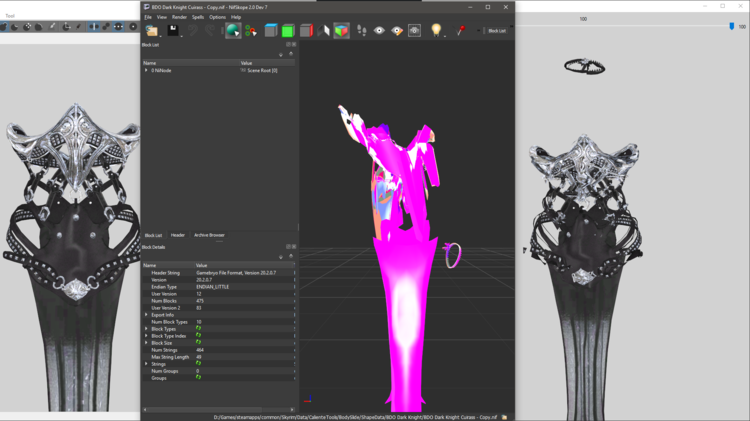Image resolution: width=750 pixels, height=421 pixels.
Task: Click Block List down arrow control
Action: (281, 55)
